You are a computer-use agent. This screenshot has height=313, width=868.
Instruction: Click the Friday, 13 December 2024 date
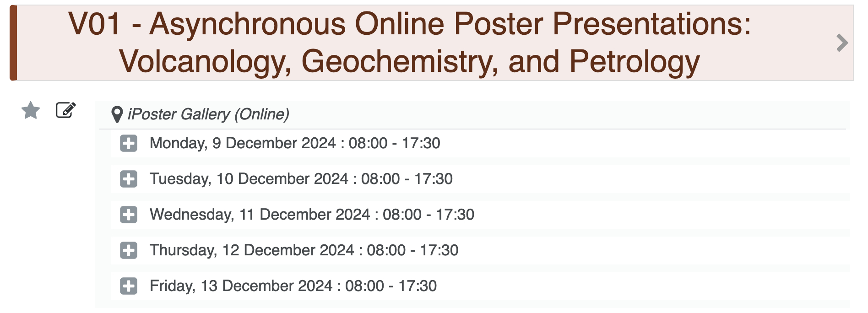241,286
